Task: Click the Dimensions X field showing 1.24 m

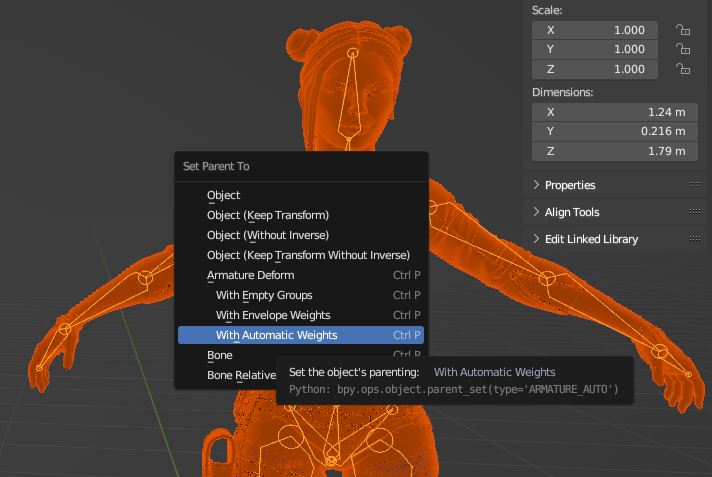Action: point(611,112)
